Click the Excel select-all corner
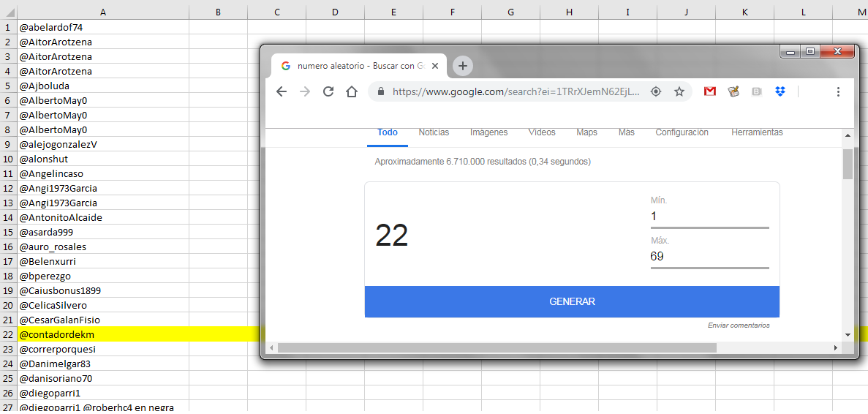 click(x=8, y=12)
